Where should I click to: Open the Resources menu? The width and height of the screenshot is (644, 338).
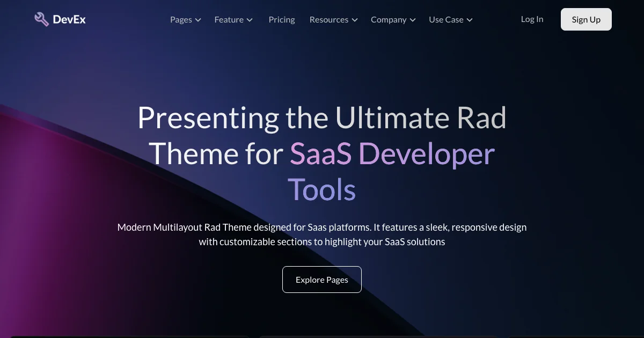333,19
